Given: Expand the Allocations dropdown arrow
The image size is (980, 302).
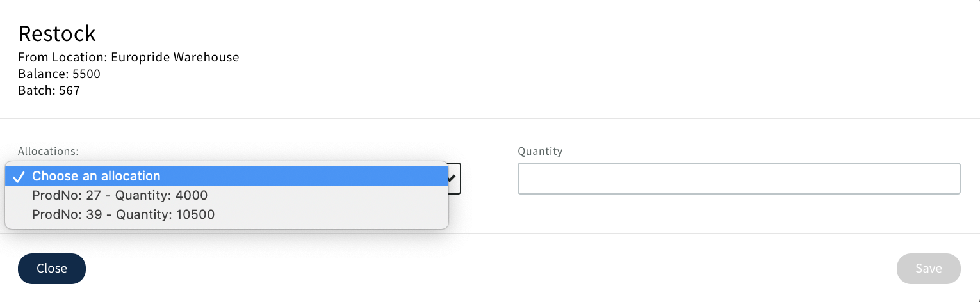Looking at the screenshot, I should point(453,179).
